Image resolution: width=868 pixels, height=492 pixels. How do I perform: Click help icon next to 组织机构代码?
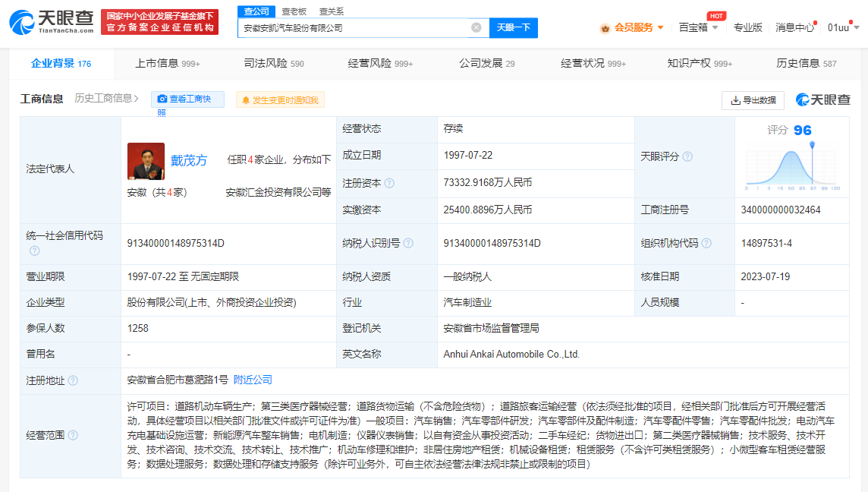point(706,243)
